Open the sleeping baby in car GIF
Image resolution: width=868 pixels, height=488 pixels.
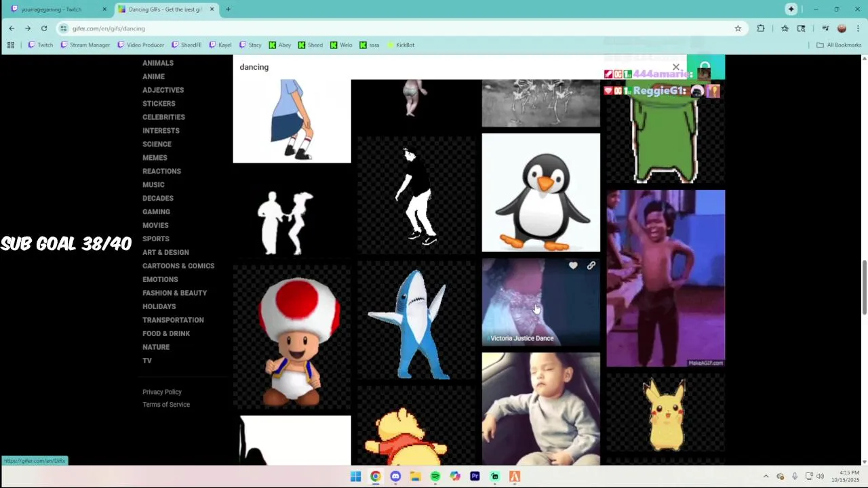tap(541, 409)
